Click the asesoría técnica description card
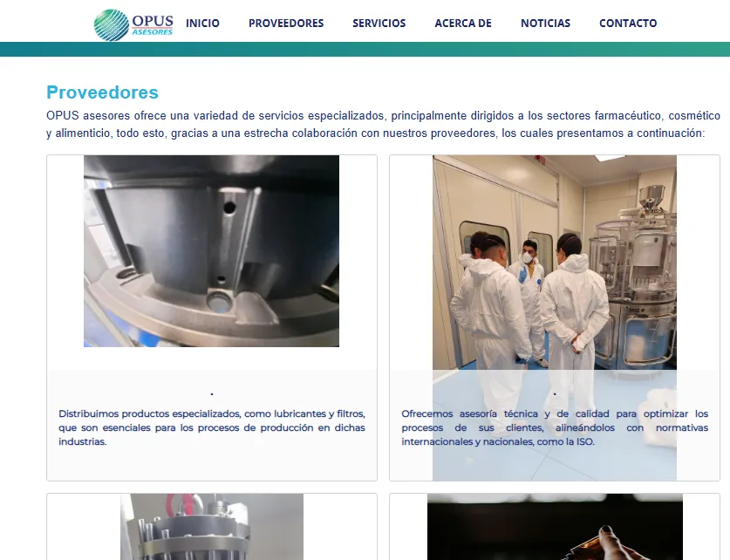 [x=554, y=427]
